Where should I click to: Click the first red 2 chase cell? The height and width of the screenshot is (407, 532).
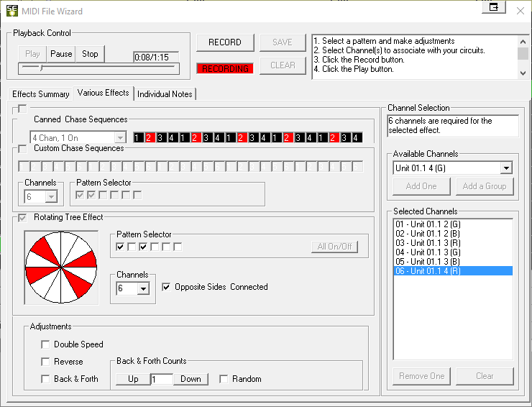[149, 137]
